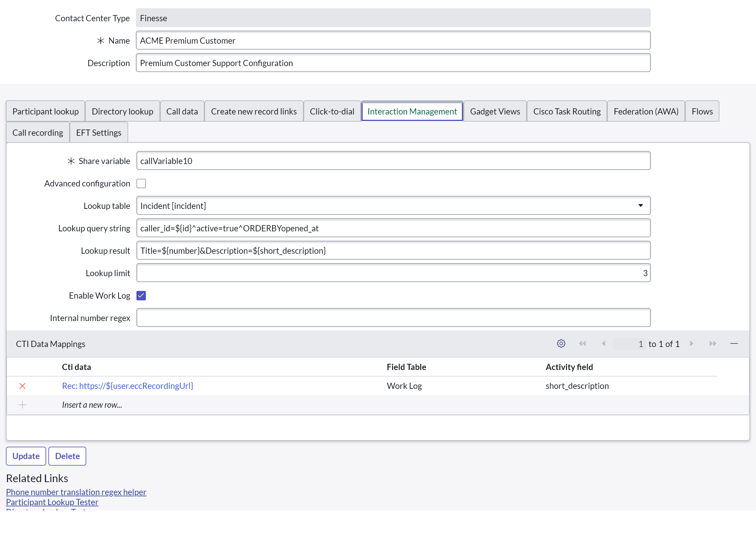
Task: Open the Cisco Task Routing tab
Action: click(566, 112)
